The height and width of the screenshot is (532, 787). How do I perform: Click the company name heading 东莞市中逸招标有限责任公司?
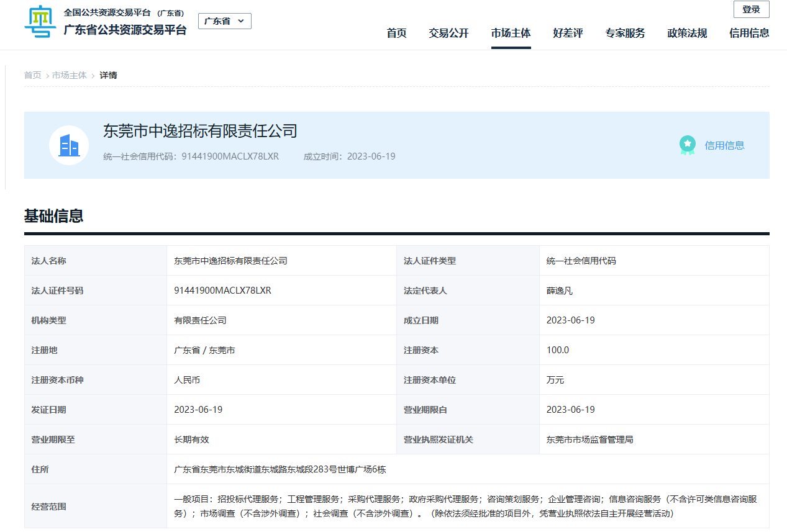point(200,131)
